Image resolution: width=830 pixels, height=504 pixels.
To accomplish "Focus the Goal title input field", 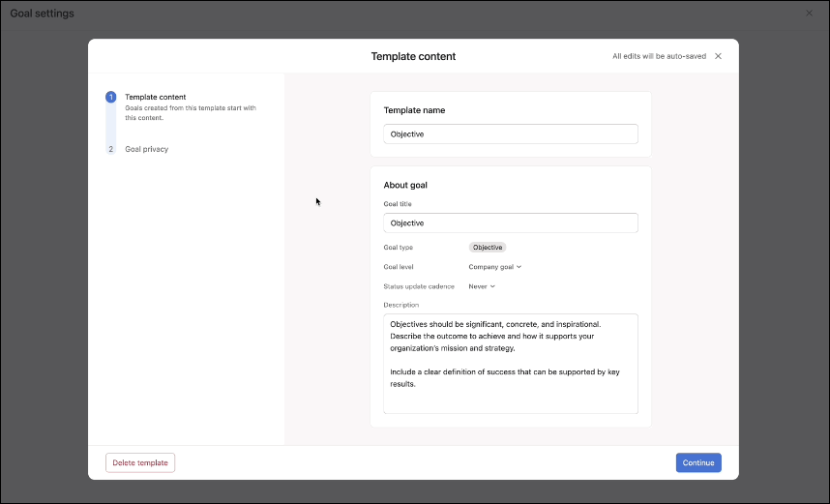I will [x=510, y=222].
